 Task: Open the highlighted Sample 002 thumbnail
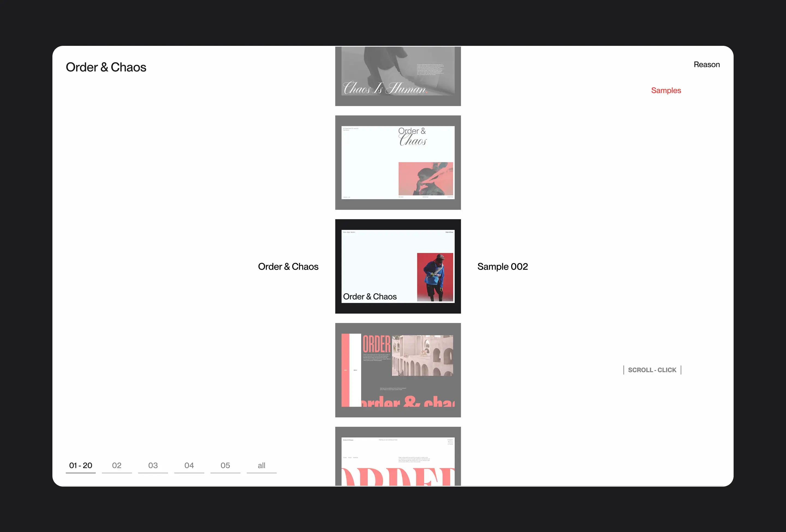pyautogui.click(x=398, y=266)
